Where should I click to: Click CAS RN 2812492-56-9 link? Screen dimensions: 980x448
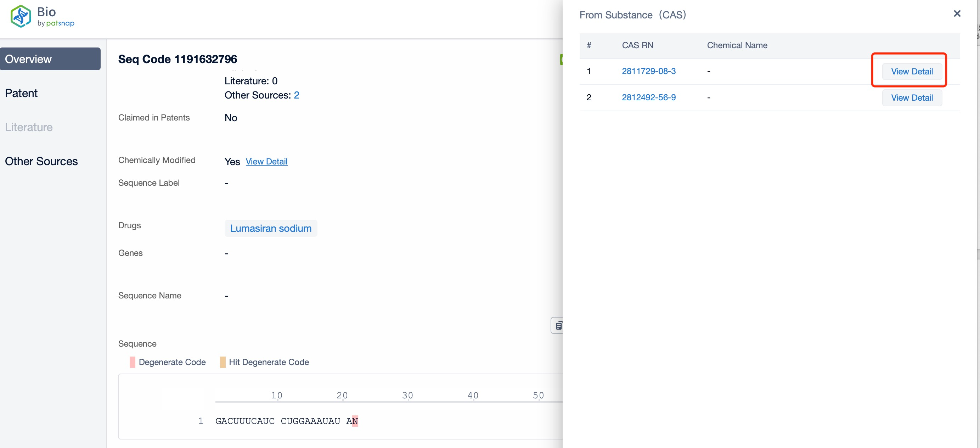coord(649,97)
